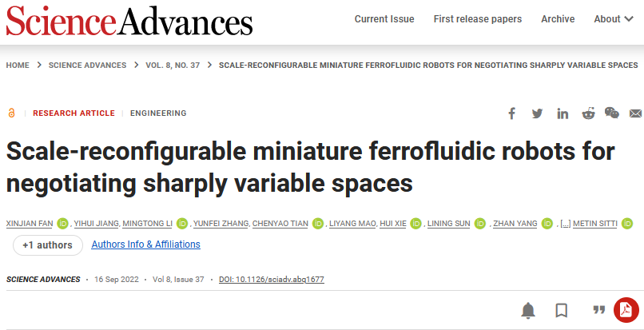Share article on Reddit
The image size is (644, 330).
588,113
